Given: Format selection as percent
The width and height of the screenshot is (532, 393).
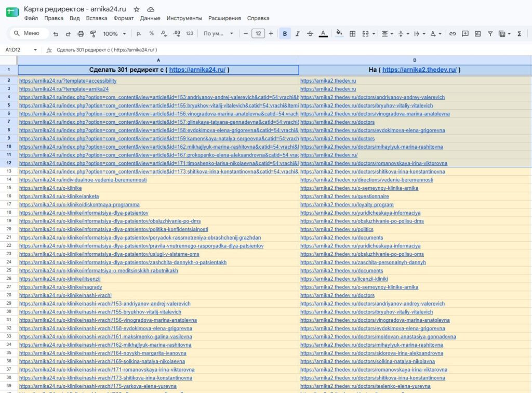Looking at the screenshot, I should pos(151,34).
